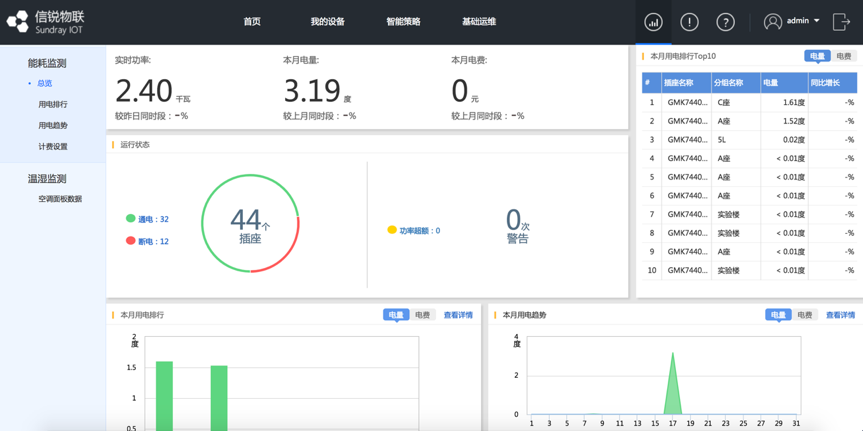Image resolution: width=863 pixels, height=431 pixels.
Task: Click the 电量 column header in Top10 table
Action: pyautogui.click(x=784, y=83)
